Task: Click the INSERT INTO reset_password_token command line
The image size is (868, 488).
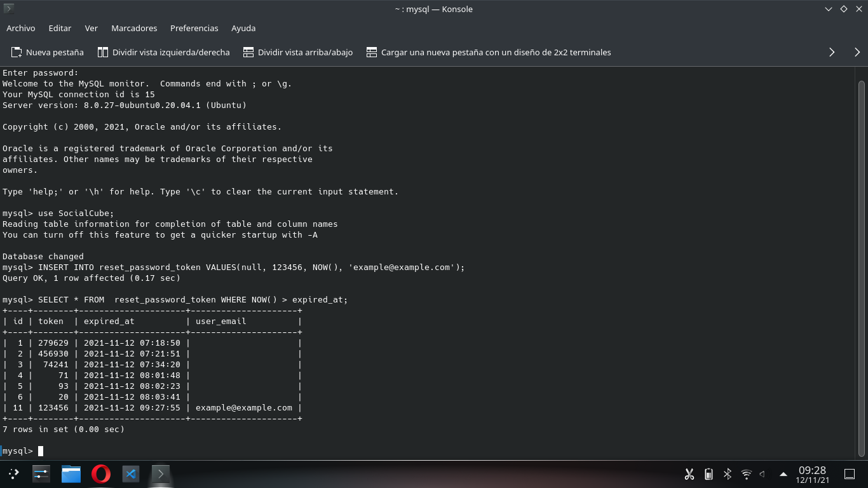Action: (234, 267)
